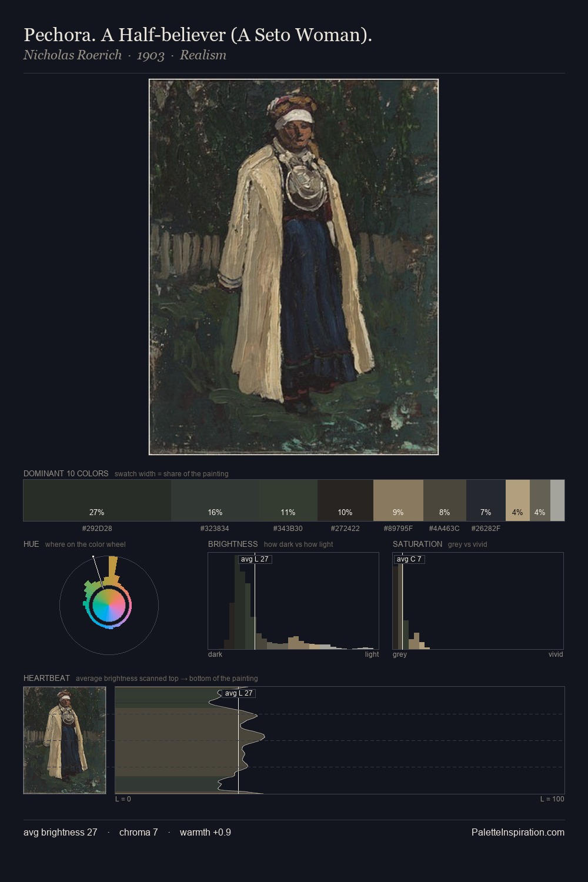588x882 pixels.
Task: Select the 10% swatch #272422
Action: (x=345, y=500)
